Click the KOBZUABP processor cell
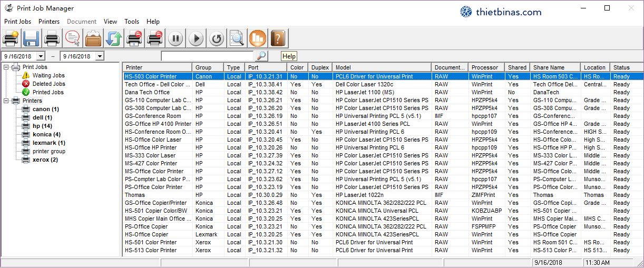 click(x=487, y=211)
